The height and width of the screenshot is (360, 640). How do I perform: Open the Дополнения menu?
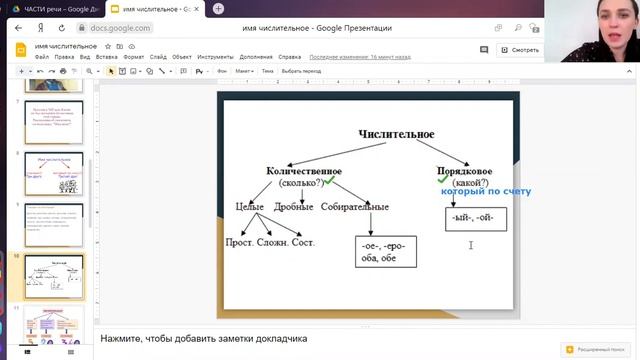[x=256, y=57]
